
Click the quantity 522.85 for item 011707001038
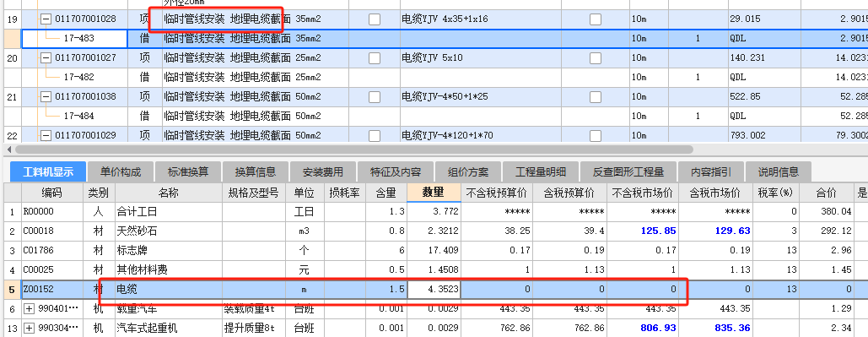click(x=745, y=97)
